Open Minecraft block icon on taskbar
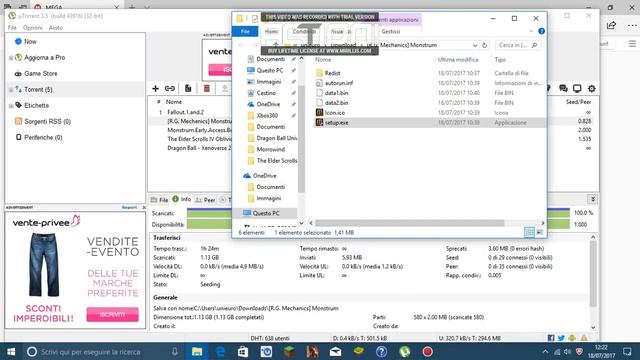The image size is (640, 360). (289, 351)
